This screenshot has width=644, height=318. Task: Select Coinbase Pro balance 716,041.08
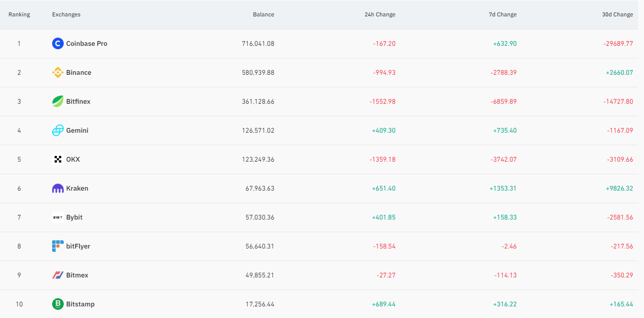pyautogui.click(x=258, y=43)
